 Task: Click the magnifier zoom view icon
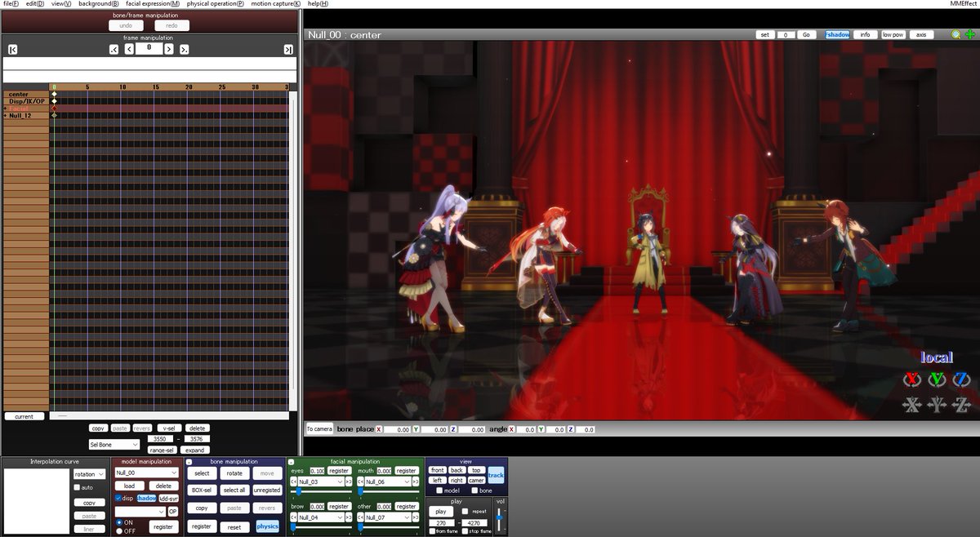coord(956,35)
